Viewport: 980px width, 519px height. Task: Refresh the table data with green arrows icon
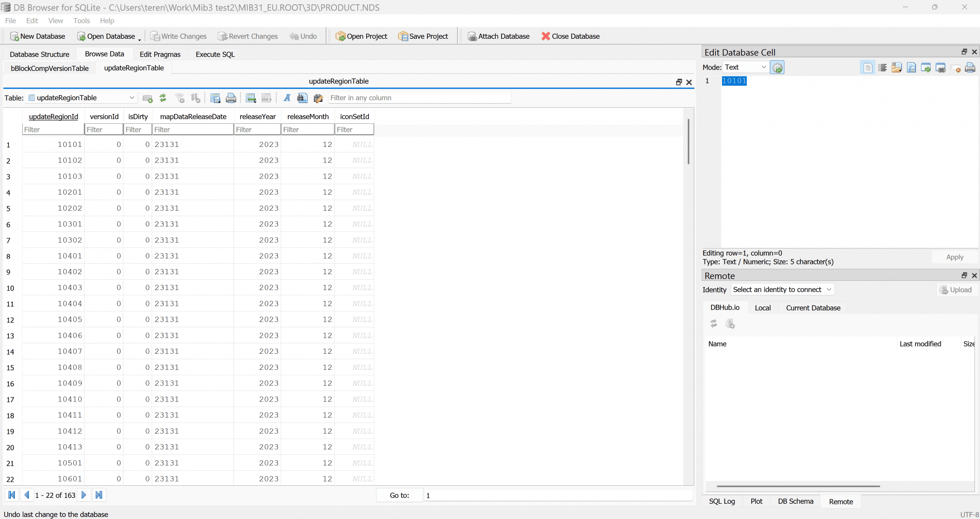point(163,98)
